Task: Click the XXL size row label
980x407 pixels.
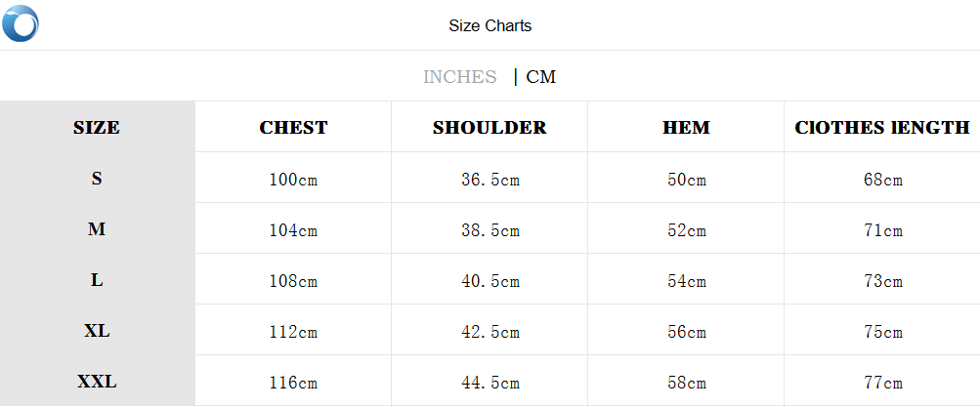Action: (x=97, y=382)
